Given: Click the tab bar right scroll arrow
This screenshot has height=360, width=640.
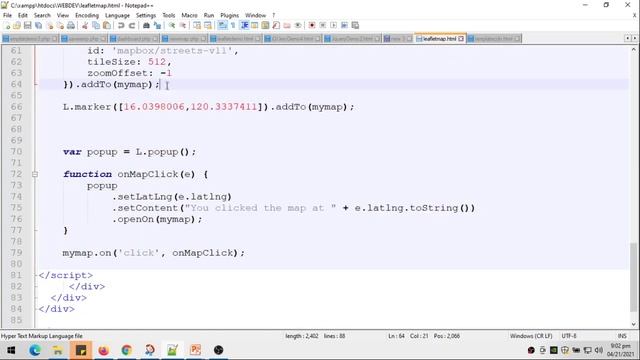Looking at the screenshot, I should 634,38.
